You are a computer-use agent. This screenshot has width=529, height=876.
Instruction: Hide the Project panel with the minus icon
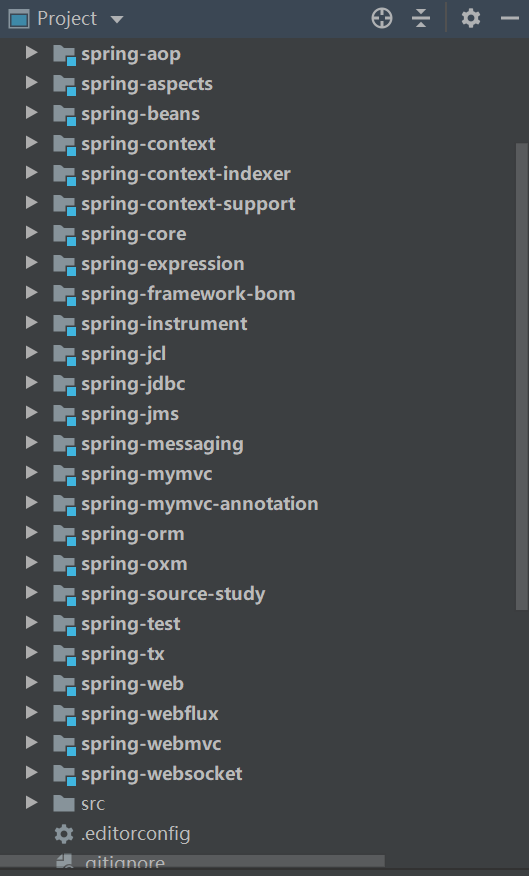click(x=509, y=18)
